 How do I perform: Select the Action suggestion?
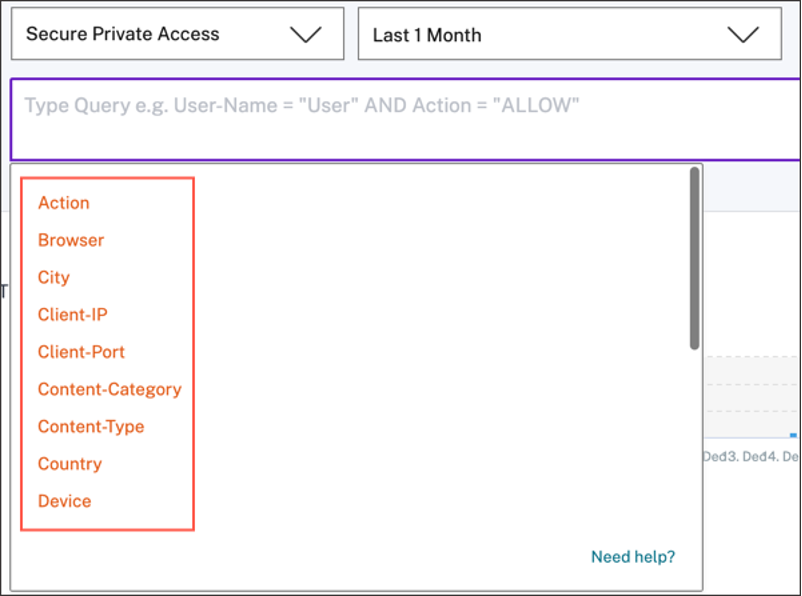point(64,203)
